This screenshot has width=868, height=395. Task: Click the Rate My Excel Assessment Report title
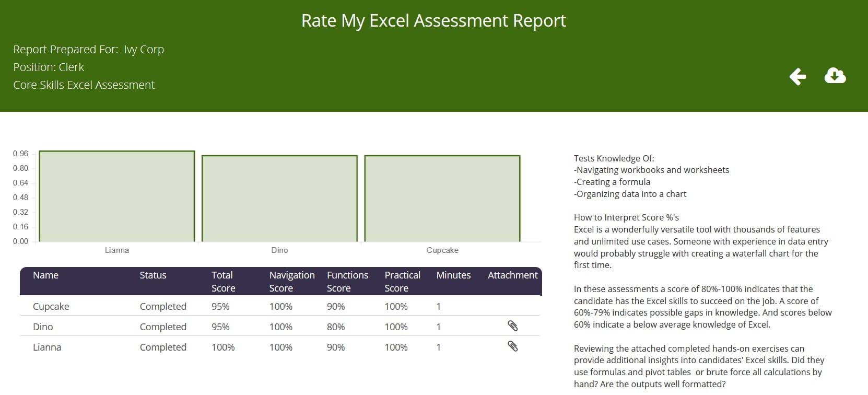click(x=433, y=21)
